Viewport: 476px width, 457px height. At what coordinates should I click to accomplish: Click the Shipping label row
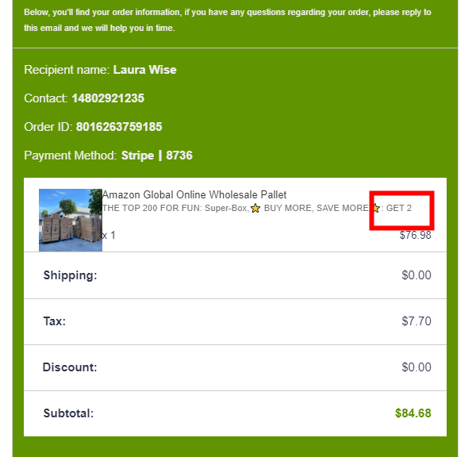[236, 275]
